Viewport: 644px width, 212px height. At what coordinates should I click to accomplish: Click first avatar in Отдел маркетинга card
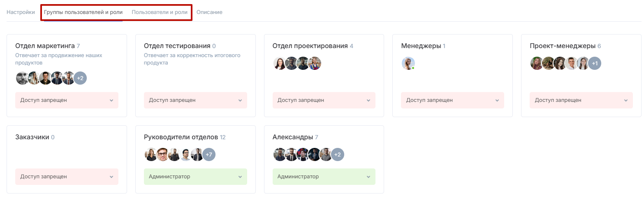tap(22, 78)
